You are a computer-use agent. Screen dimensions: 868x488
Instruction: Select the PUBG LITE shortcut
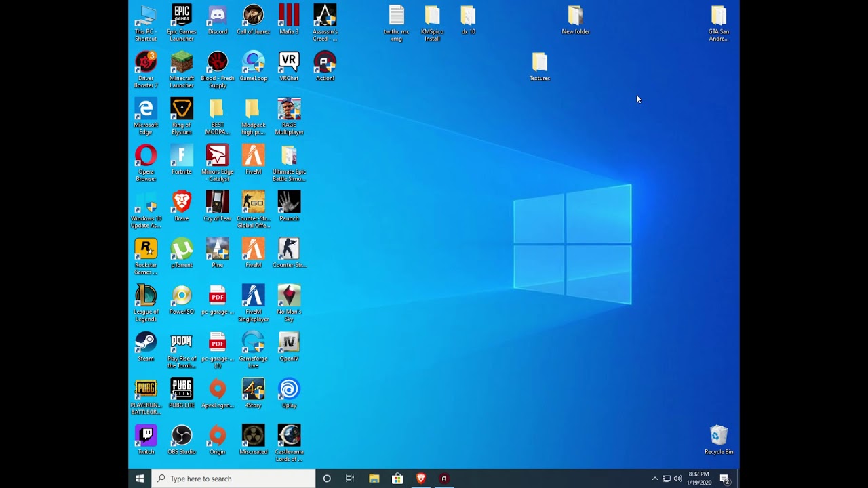[x=182, y=393]
